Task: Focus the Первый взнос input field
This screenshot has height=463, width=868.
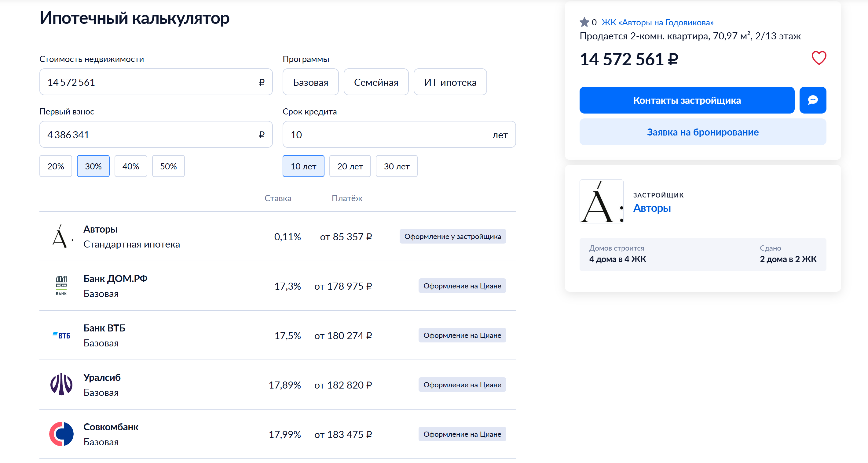Action: (156, 134)
